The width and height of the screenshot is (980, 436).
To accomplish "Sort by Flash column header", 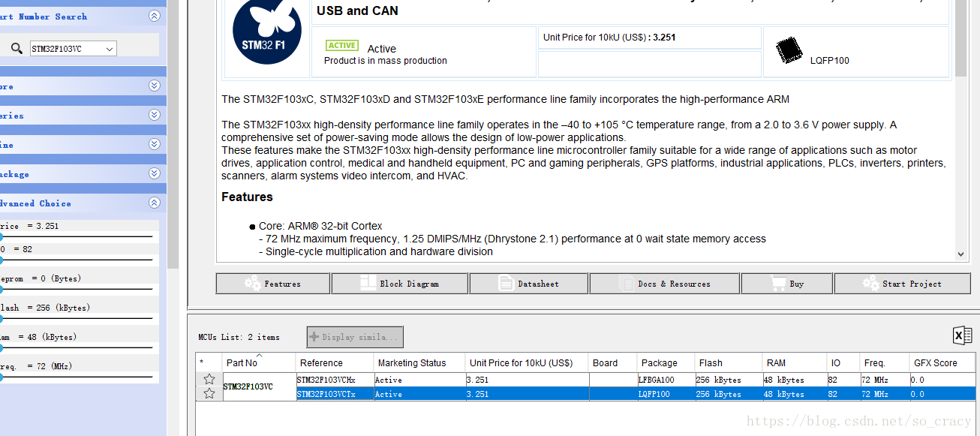I will point(728,362).
